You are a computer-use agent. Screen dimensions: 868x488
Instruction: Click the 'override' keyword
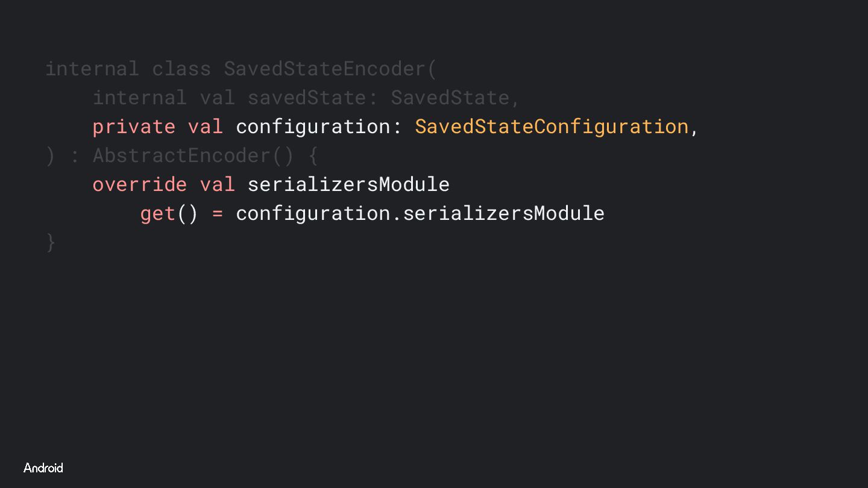point(140,184)
